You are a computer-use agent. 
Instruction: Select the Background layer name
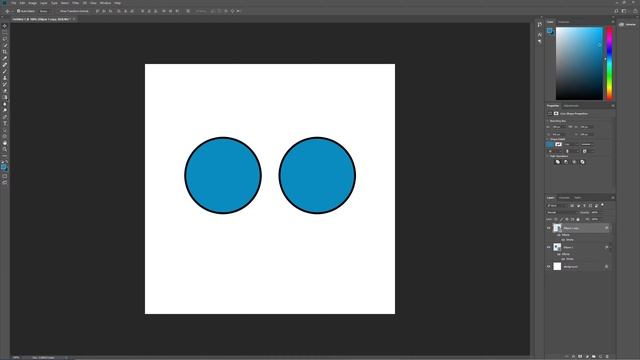tap(571, 267)
